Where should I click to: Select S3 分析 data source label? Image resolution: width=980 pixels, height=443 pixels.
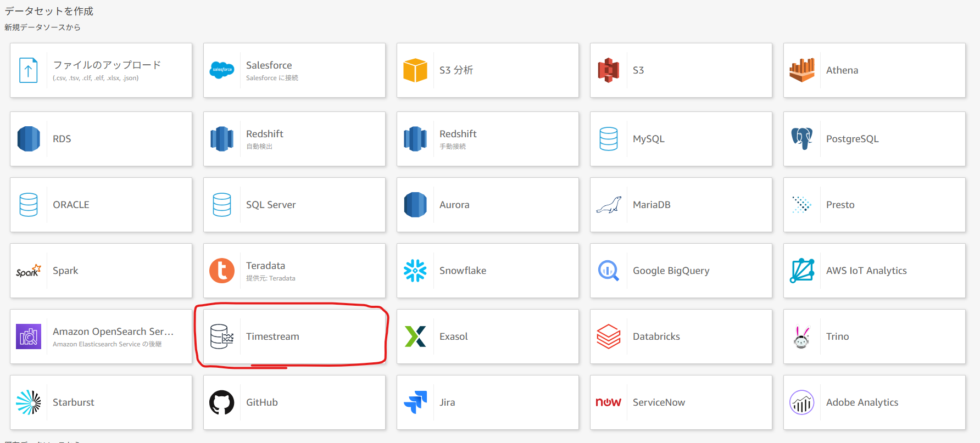pyautogui.click(x=456, y=70)
